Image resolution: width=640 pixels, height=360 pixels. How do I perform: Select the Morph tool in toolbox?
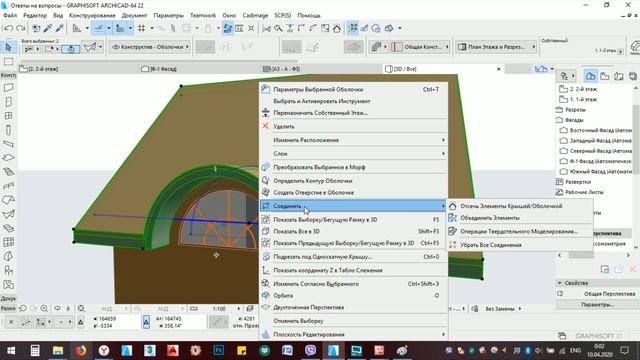pos(8,256)
